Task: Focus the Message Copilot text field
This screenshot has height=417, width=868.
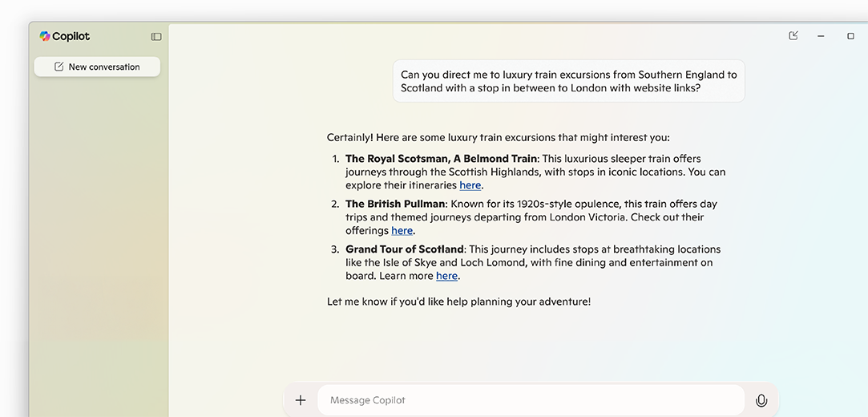Action: [529, 400]
